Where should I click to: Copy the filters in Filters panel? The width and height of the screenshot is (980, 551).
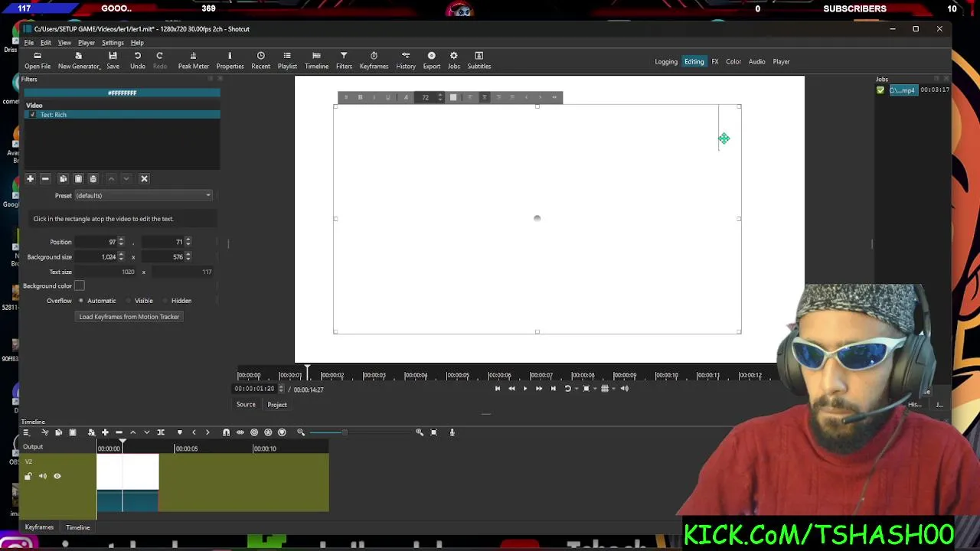pos(64,178)
